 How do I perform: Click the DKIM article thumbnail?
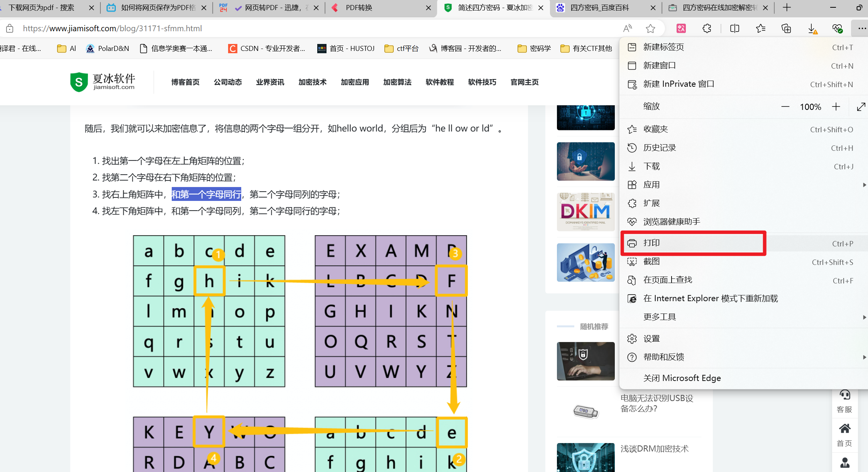tap(585, 212)
